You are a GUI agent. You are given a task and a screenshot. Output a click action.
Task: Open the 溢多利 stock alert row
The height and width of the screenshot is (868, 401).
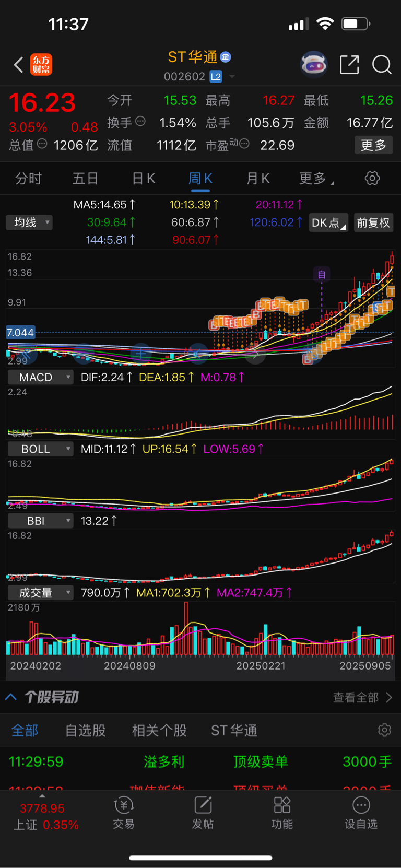pos(200,761)
